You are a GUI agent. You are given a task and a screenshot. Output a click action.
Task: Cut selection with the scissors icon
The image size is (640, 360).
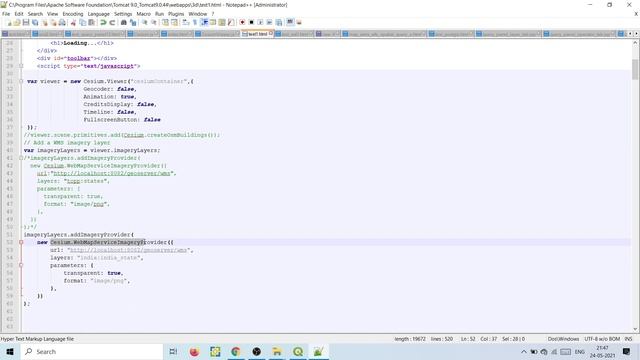pyautogui.click(x=73, y=22)
